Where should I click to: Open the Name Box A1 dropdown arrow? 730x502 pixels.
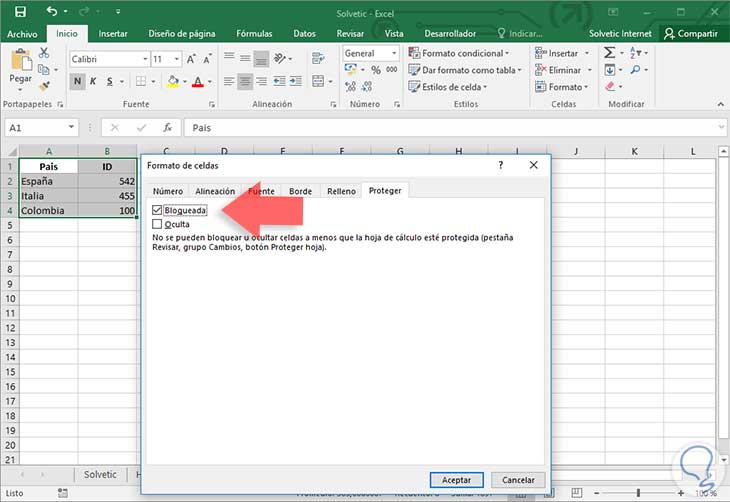pos(71,127)
